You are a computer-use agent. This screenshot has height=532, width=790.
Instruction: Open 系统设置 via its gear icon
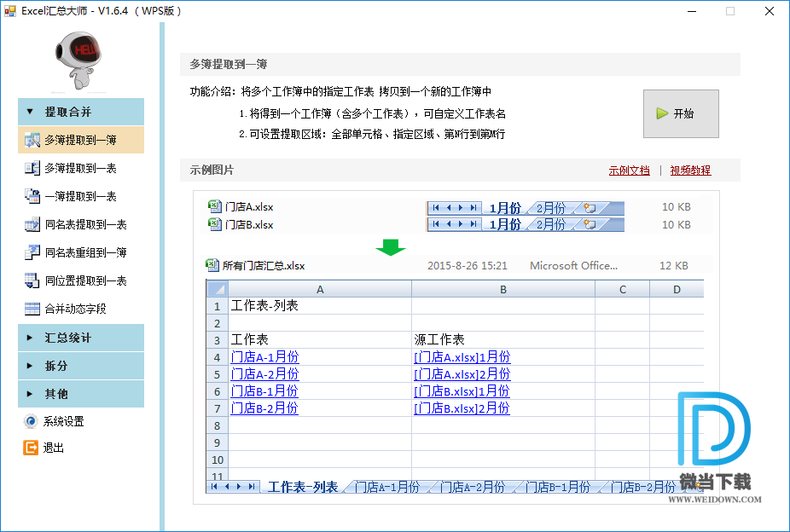click(x=31, y=421)
